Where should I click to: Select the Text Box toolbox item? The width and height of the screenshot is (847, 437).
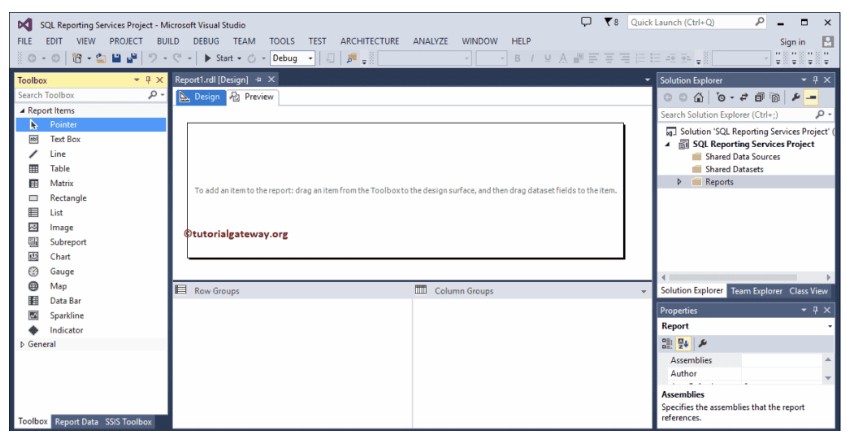[91, 139]
